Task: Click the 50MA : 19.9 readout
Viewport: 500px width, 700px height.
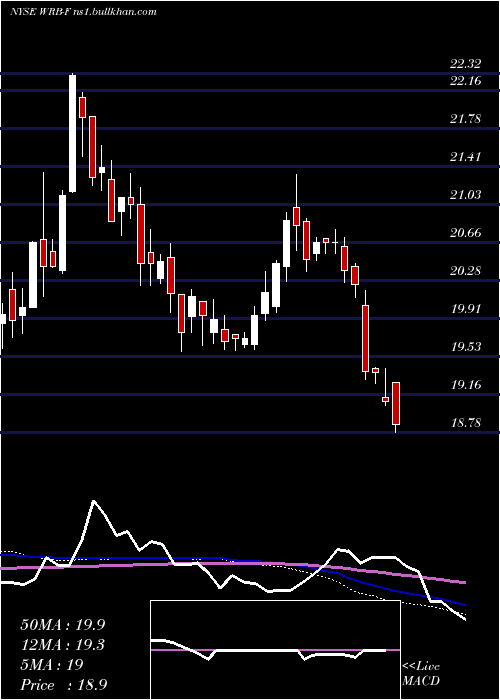Action: pos(62,625)
